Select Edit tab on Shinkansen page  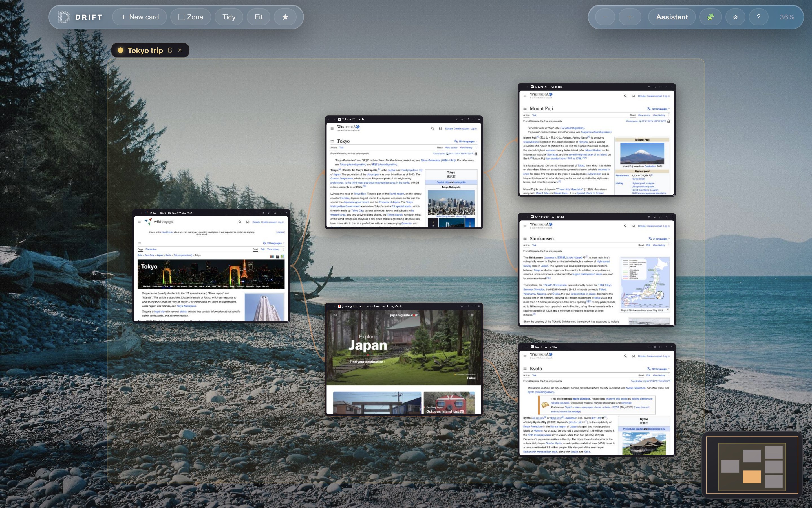[x=648, y=245]
